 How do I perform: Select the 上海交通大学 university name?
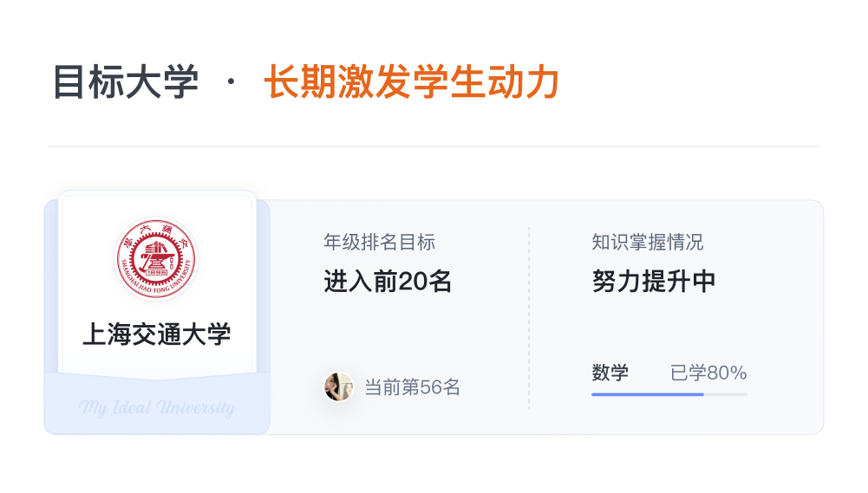tap(157, 334)
